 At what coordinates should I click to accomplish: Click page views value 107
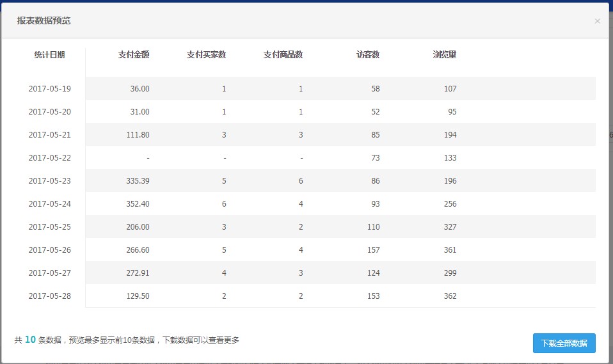(x=450, y=89)
